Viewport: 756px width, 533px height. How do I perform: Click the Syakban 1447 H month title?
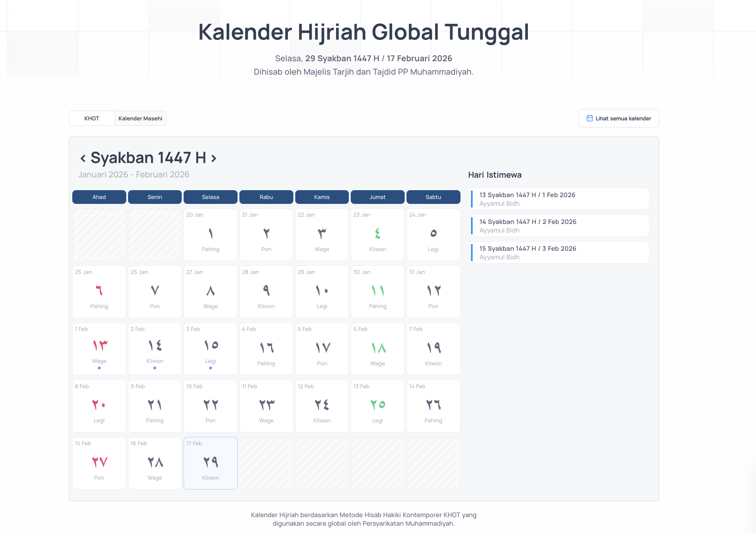(x=149, y=158)
